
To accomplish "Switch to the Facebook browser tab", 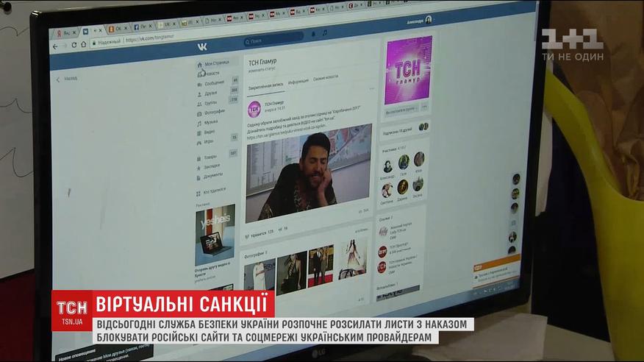I will tap(142, 26).
